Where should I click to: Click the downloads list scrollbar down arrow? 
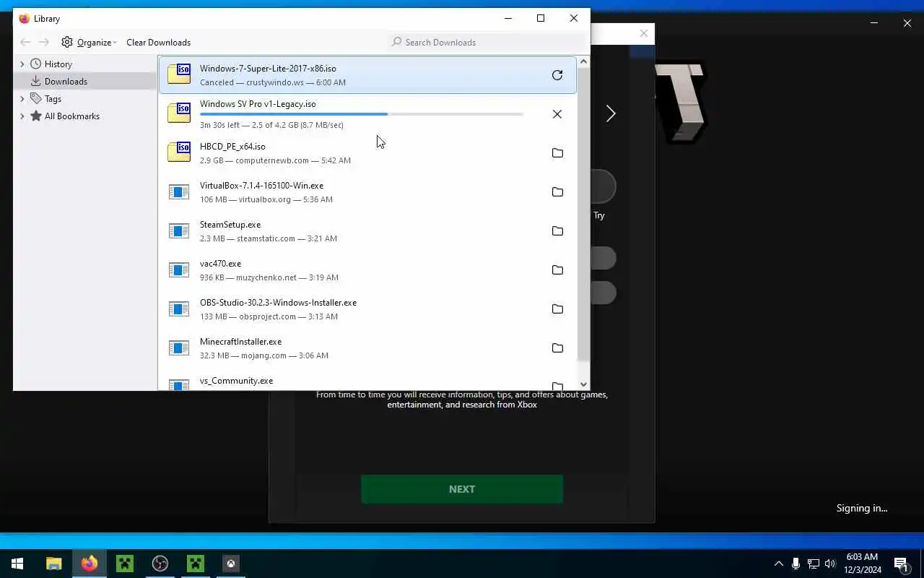pyautogui.click(x=583, y=384)
